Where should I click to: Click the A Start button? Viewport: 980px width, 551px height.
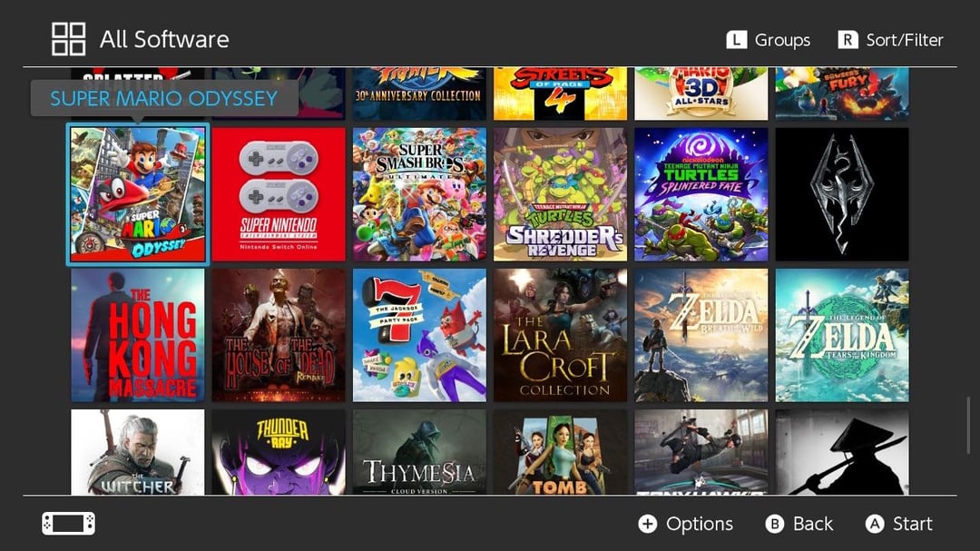(x=898, y=524)
